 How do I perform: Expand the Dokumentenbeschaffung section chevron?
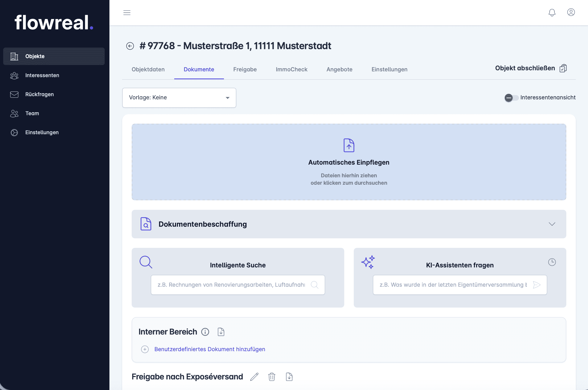[x=552, y=224]
